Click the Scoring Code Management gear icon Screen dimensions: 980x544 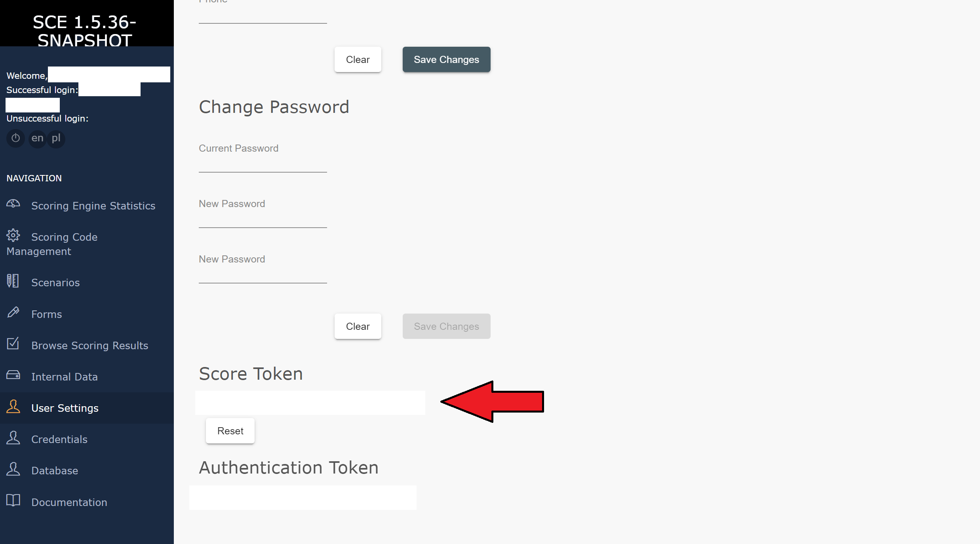point(13,236)
